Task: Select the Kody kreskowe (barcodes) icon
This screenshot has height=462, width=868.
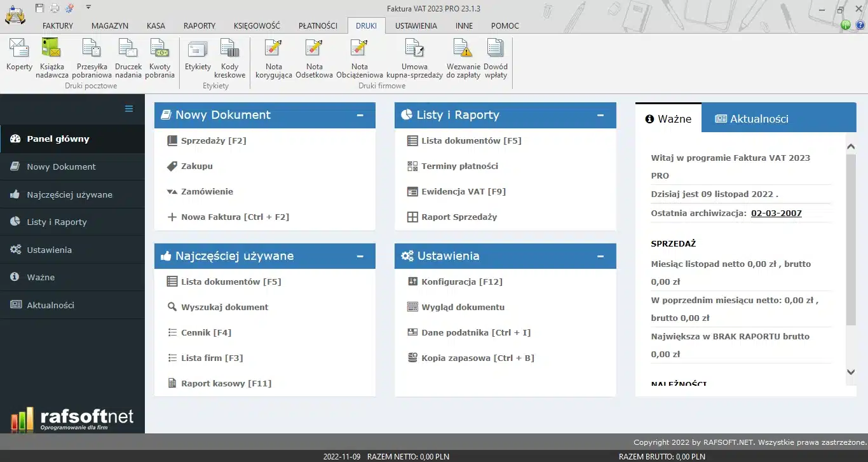Action: pyautogui.click(x=229, y=57)
